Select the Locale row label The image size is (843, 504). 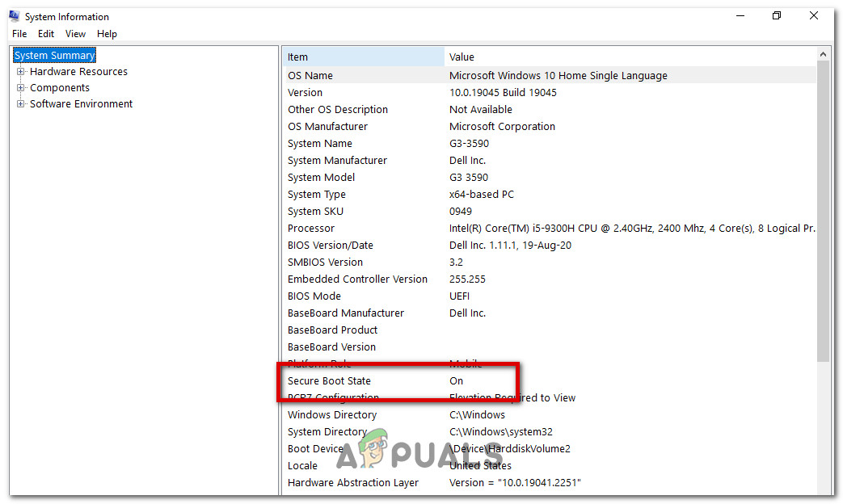[302, 466]
